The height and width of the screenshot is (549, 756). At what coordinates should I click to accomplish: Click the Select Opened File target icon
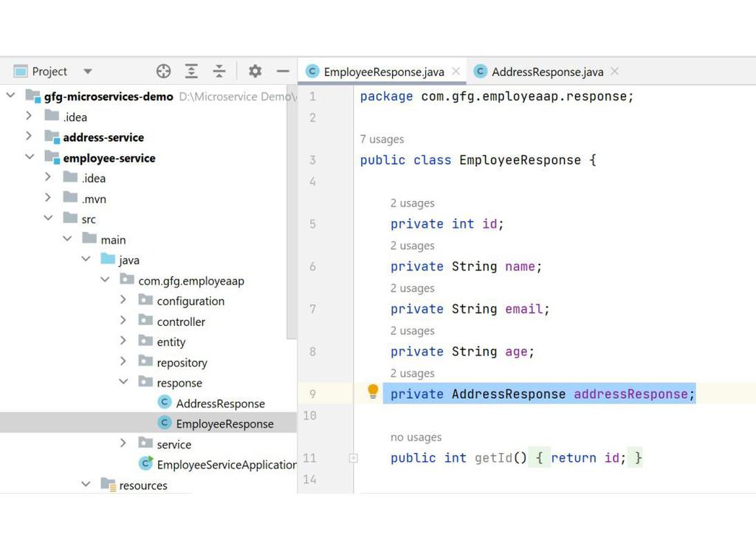pos(163,72)
